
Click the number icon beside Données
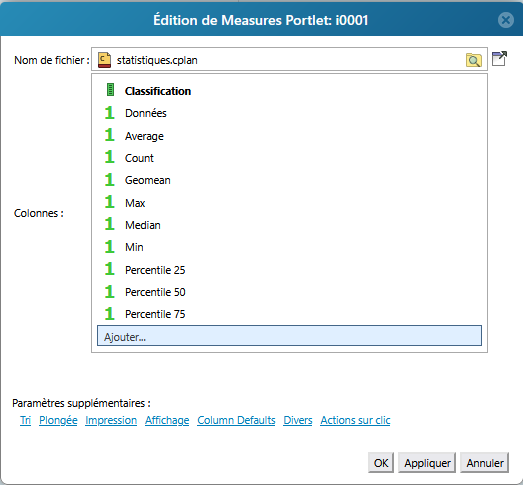(x=109, y=113)
